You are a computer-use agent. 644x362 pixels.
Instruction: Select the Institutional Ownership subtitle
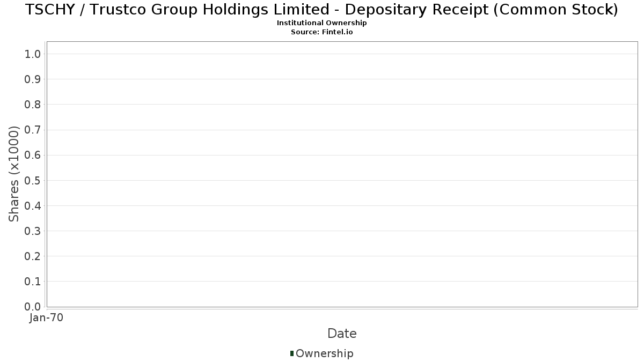pyautogui.click(x=322, y=23)
